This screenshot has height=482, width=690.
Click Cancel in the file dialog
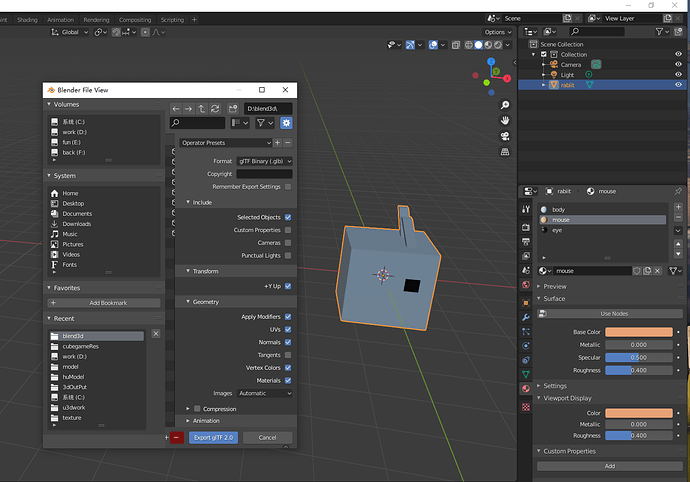[267, 437]
